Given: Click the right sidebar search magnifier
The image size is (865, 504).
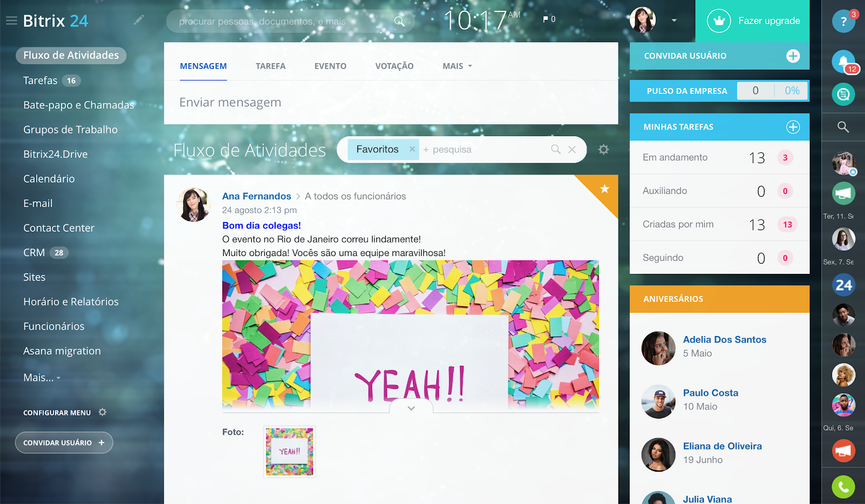Looking at the screenshot, I should [843, 127].
